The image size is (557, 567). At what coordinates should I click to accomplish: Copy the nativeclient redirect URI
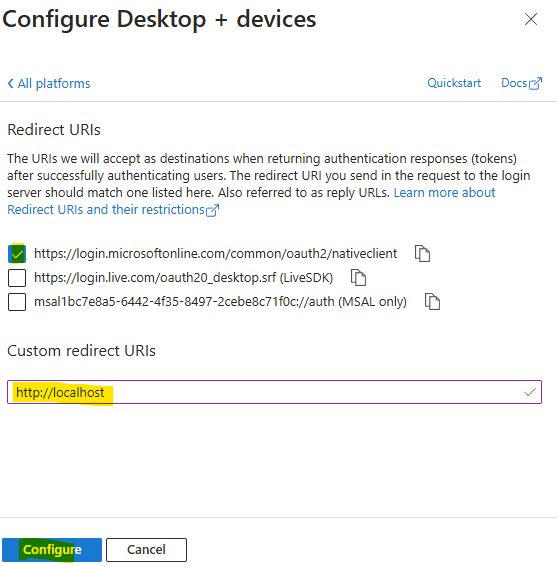tap(422, 253)
